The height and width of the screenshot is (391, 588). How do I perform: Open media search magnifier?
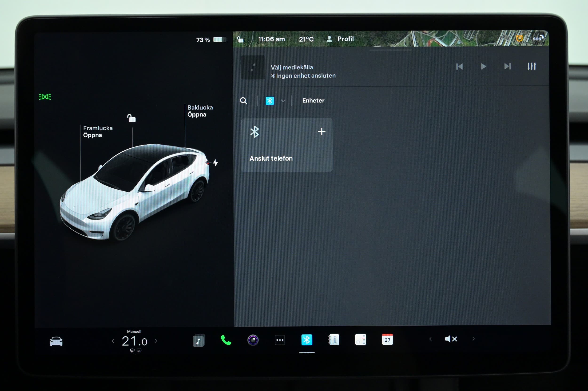pos(243,101)
